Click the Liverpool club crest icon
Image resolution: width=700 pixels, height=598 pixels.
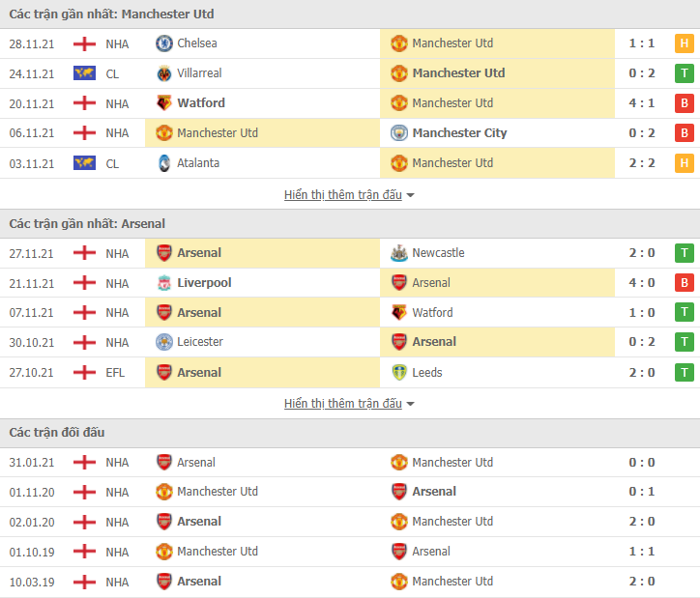[x=163, y=283]
